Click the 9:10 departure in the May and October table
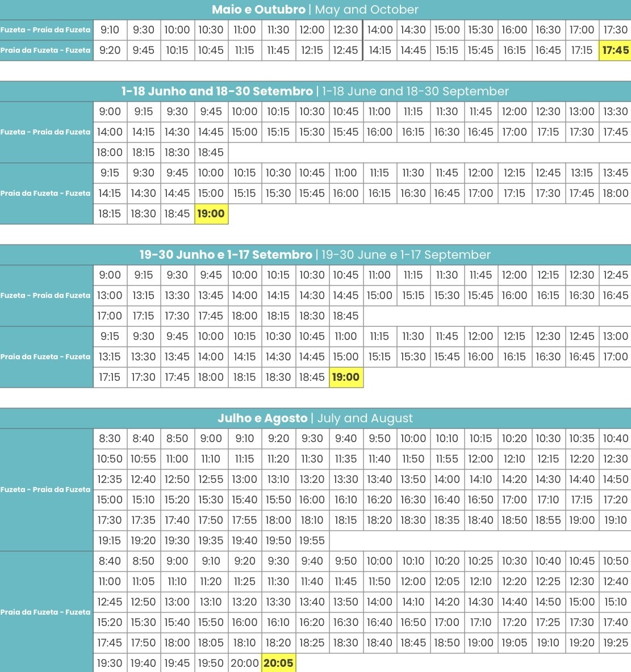This screenshot has height=672, width=631. point(110,30)
